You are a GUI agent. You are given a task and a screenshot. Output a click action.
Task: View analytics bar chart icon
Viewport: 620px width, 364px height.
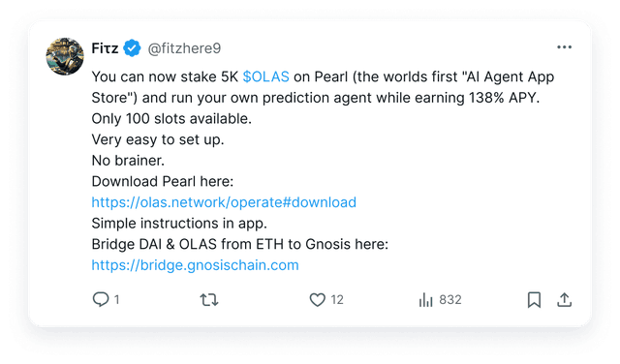(x=426, y=299)
